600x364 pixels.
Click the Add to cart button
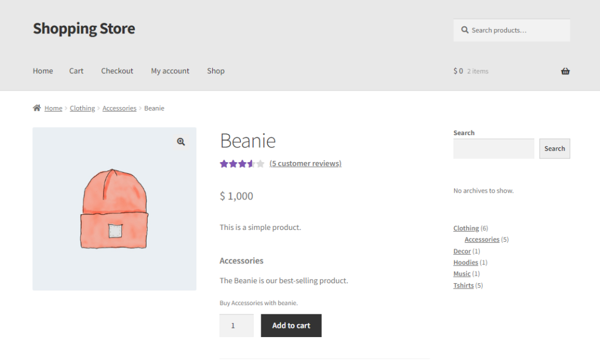click(x=291, y=325)
